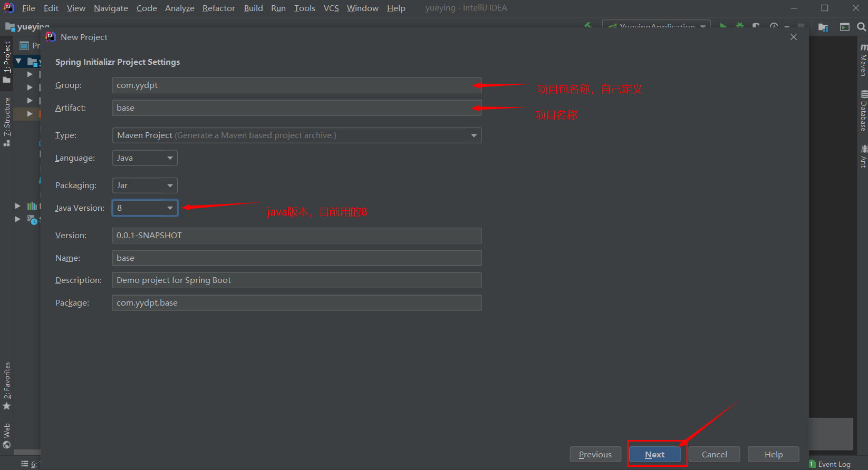Image resolution: width=868 pixels, height=470 pixels.
Task: Open the Analyze menu
Action: coord(180,8)
